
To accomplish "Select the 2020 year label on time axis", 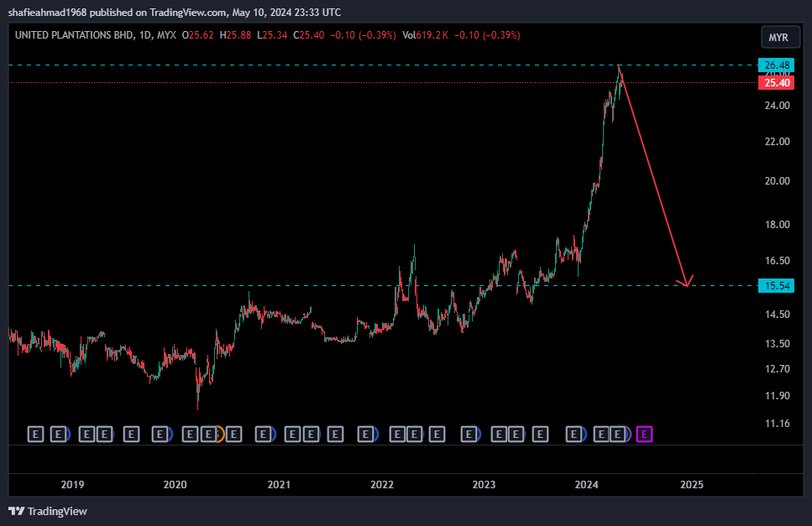I will point(175,485).
